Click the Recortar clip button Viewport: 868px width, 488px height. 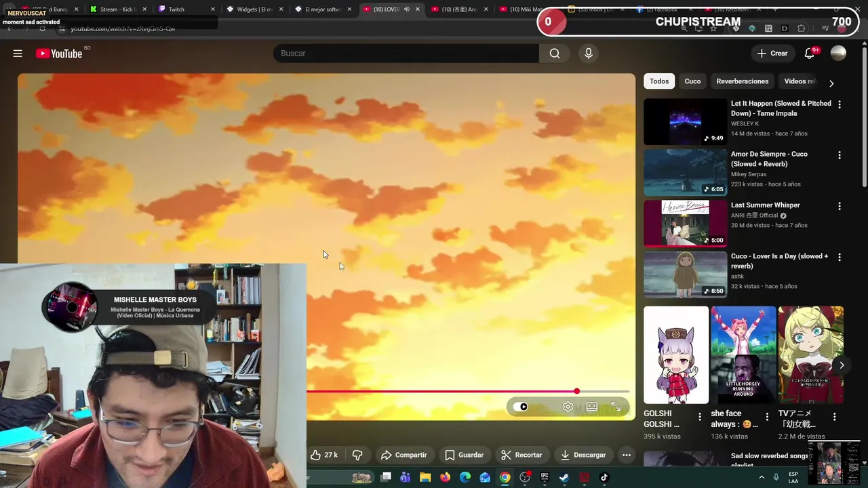coord(521,455)
